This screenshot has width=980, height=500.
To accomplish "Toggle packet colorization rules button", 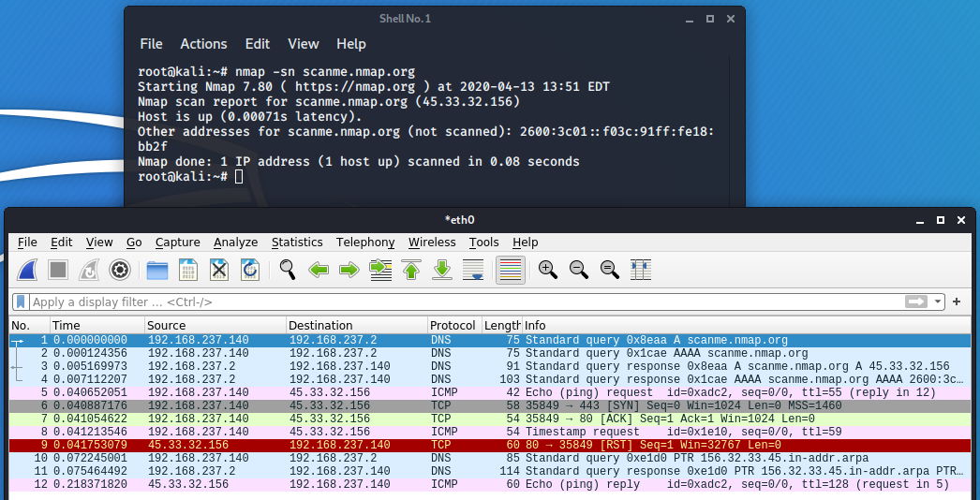I will (x=510, y=270).
